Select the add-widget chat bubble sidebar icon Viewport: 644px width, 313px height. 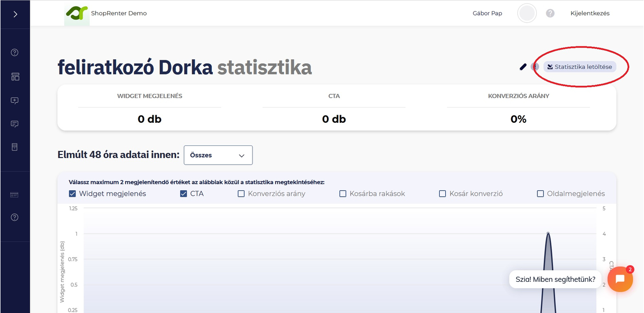(x=15, y=100)
